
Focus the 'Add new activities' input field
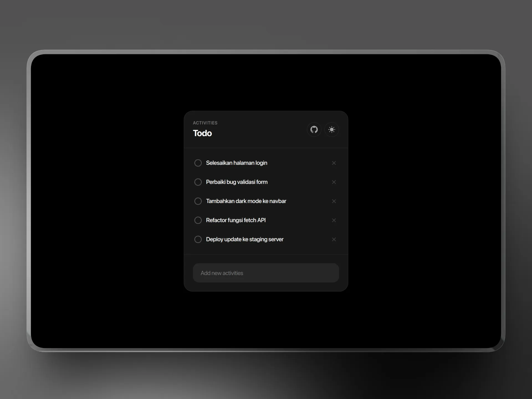click(266, 273)
